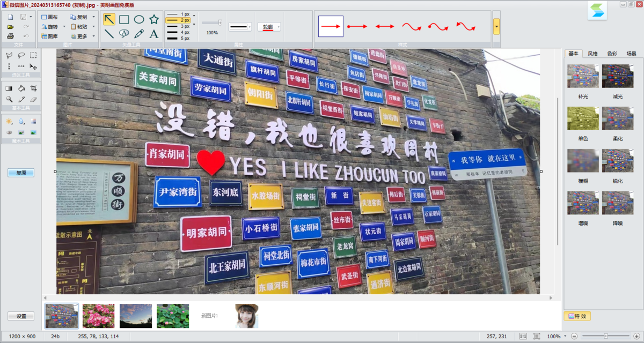Select the eraser tool
This screenshot has height=343, width=644.
tap(33, 99)
